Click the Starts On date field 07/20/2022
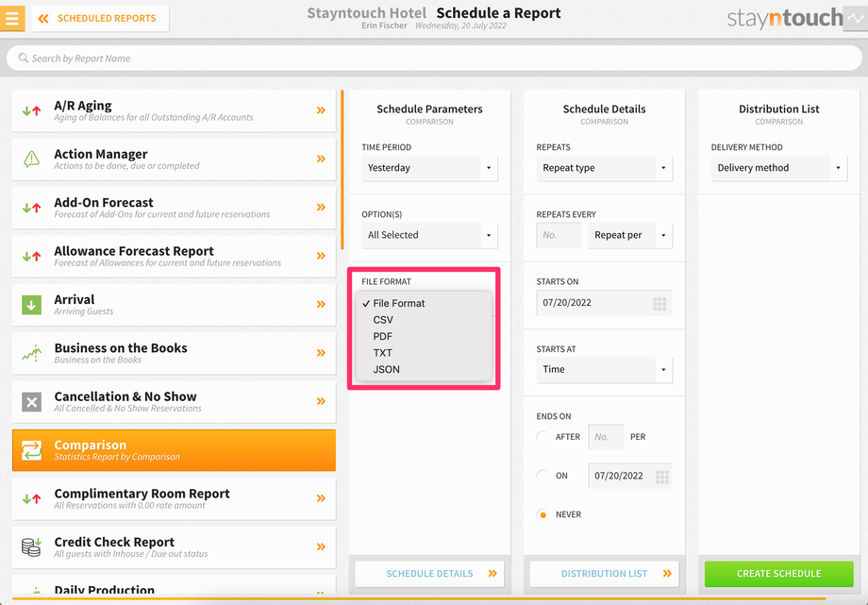 click(x=604, y=302)
